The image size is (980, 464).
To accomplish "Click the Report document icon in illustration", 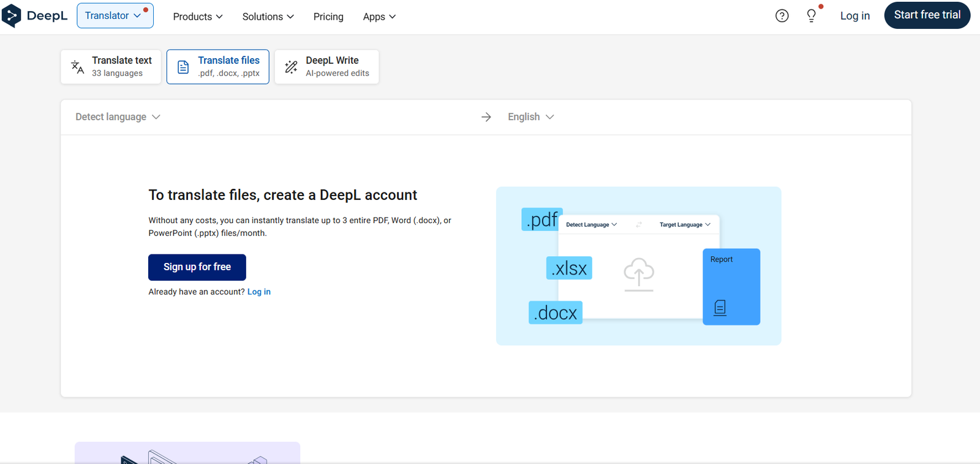I will 720,308.
